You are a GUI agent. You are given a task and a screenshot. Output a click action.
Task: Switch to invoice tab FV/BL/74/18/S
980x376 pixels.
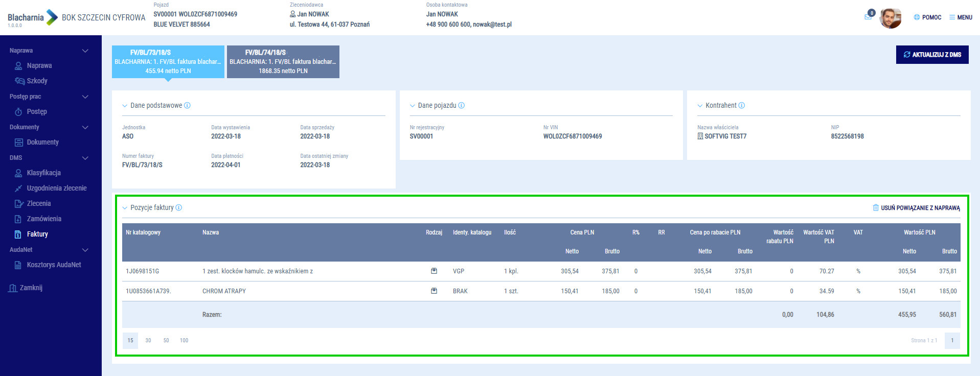[x=283, y=62]
